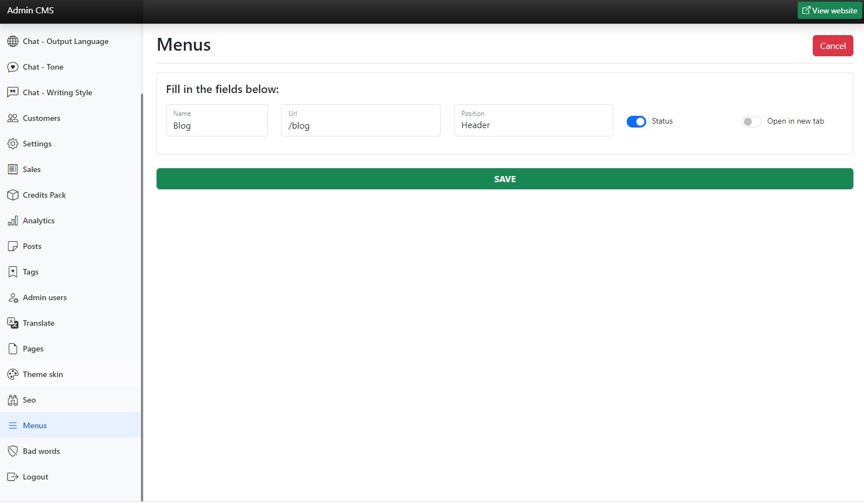Click the red Cancel button
Image resolution: width=864 pixels, height=504 pixels.
(x=832, y=46)
